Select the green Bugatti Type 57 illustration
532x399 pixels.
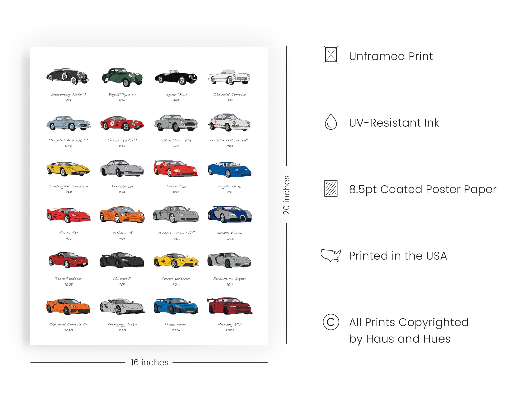[122, 77]
